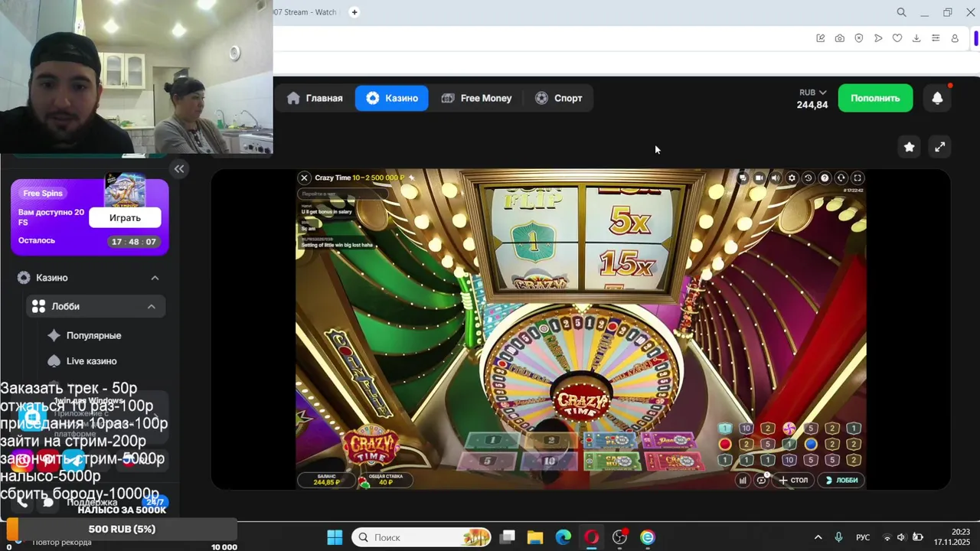The image size is (980, 551).
Task: Close the Crazy Time game with X
Action: click(304, 178)
